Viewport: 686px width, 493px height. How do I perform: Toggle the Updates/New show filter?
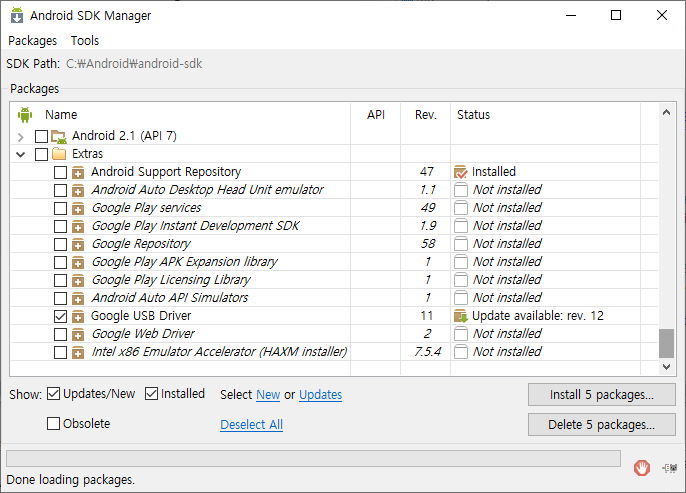tap(53, 394)
